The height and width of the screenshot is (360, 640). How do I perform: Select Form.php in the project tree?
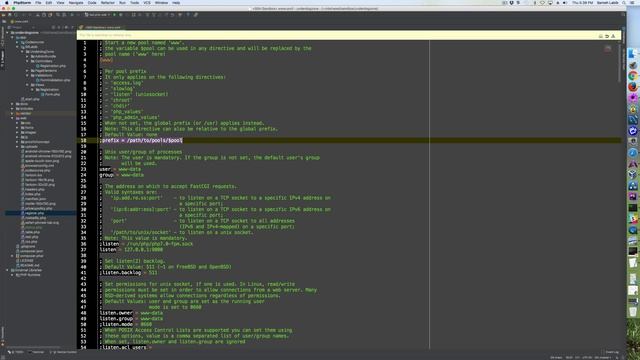pyautogui.click(x=50, y=94)
